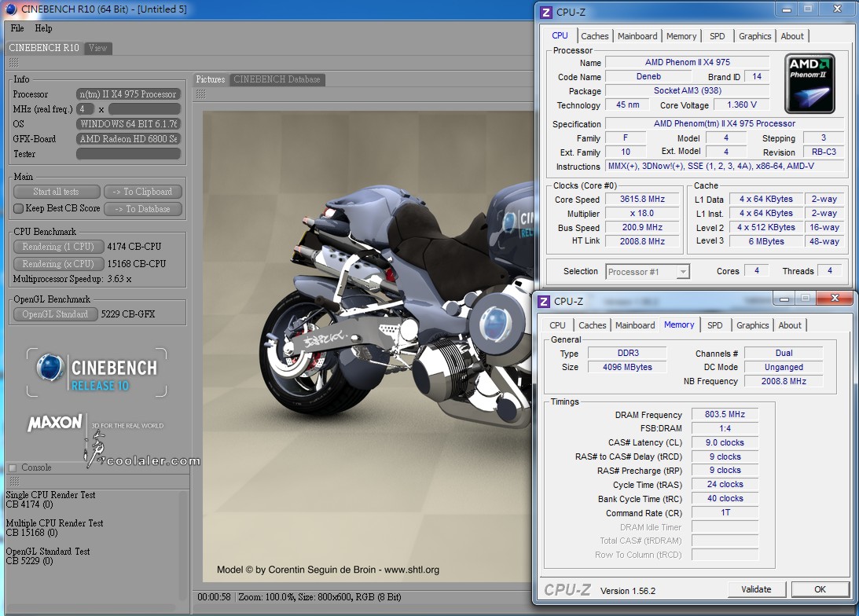The image size is (859, 616).
Task: Click the MAXON logo
Action: point(55,423)
